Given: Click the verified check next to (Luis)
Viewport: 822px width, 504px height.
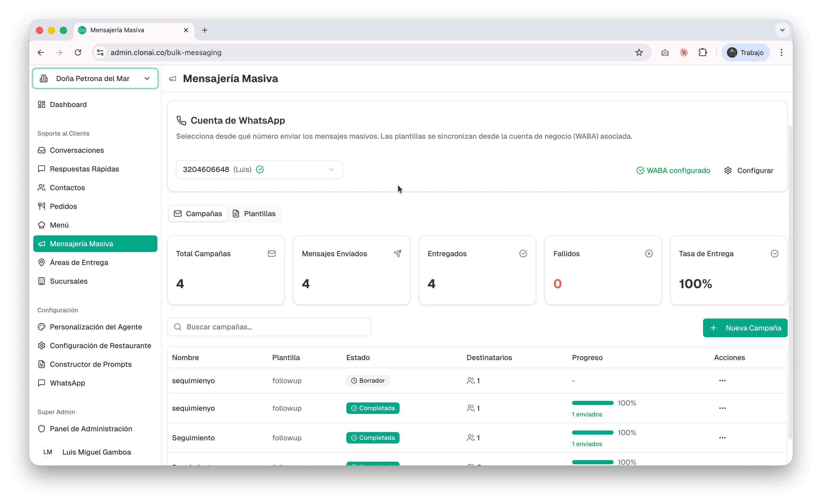Looking at the screenshot, I should click(x=260, y=169).
